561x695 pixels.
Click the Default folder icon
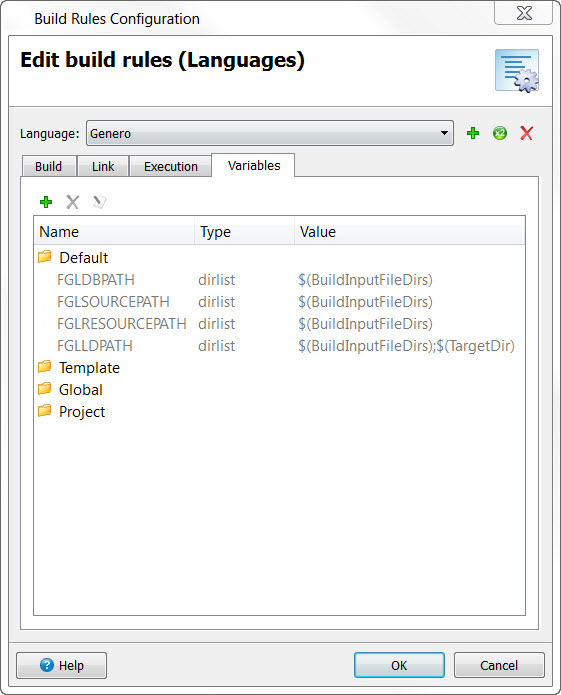[x=45, y=257]
